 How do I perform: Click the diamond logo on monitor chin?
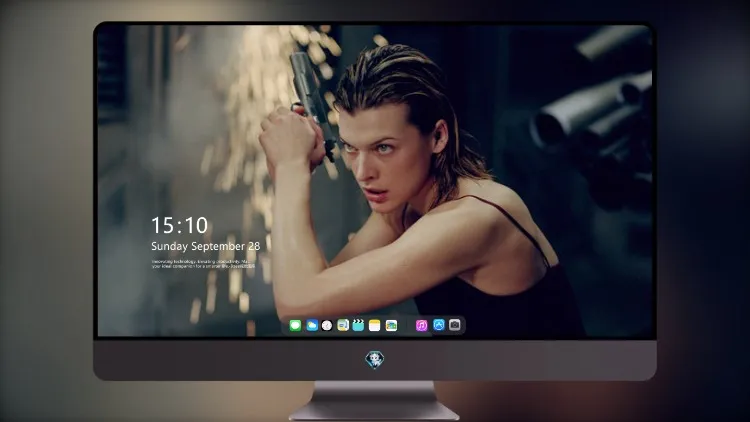375,360
